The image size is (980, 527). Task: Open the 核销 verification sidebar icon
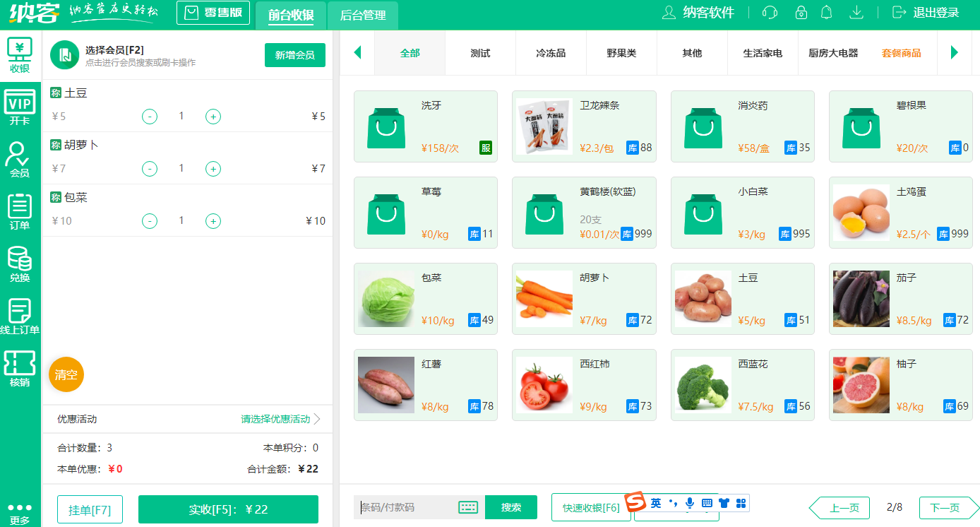(19, 367)
